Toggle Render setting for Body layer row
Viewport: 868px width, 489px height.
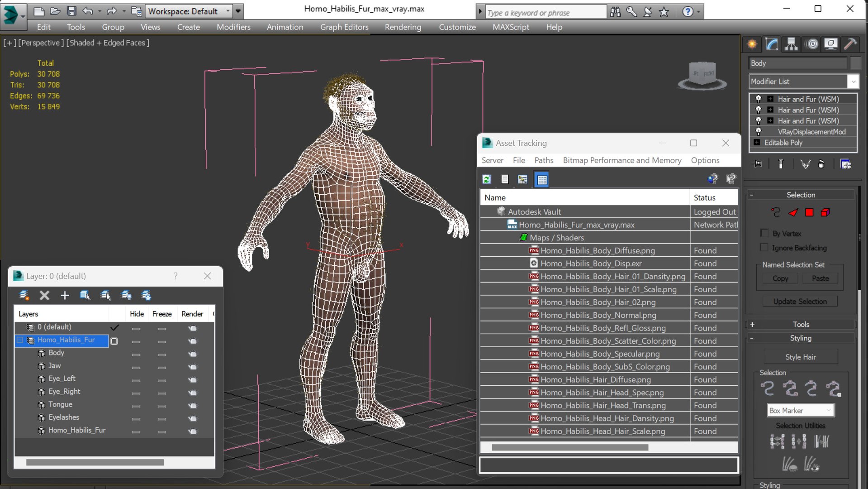click(x=193, y=354)
